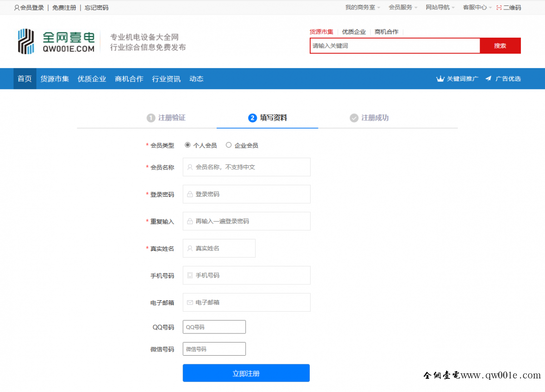
Task: Focus the 电子邮箱 input field
Action: pyautogui.click(x=247, y=303)
